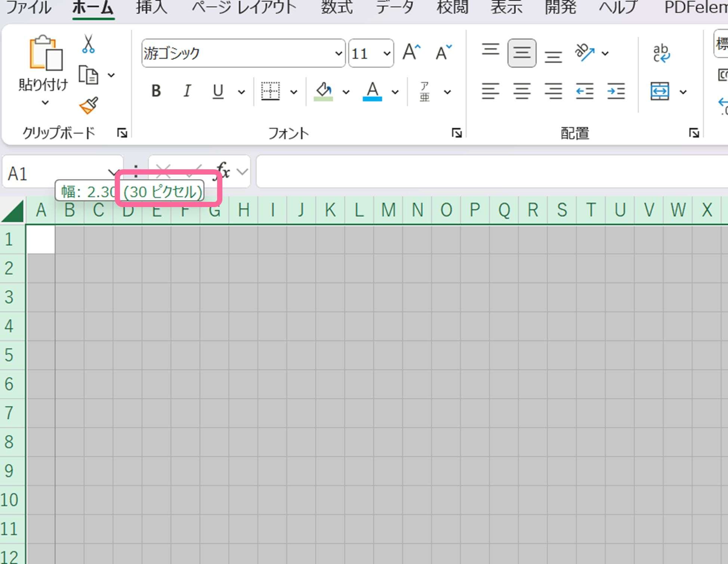Select cell A1
This screenshot has width=728, height=564.
click(41, 240)
